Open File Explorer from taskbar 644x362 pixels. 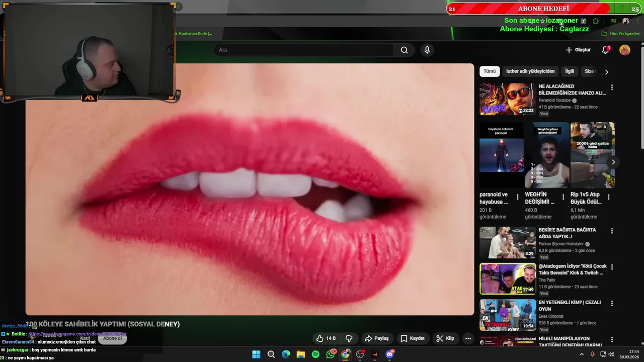[301, 354]
